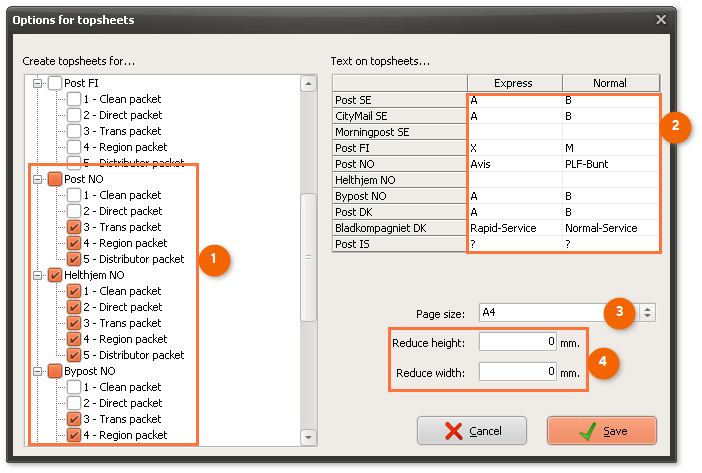Image resolution: width=702 pixels, height=473 pixels.
Task: Click the Normal column header
Action: (611, 83)
